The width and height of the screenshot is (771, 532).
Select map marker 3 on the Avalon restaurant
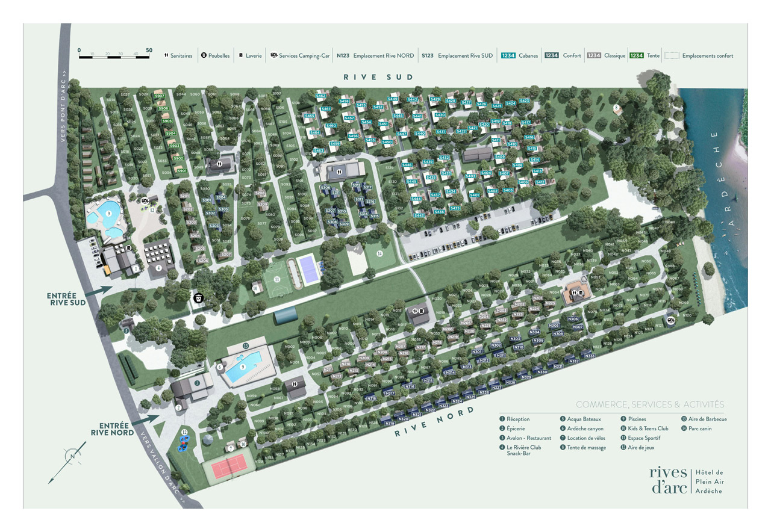(x=196, y=383)
